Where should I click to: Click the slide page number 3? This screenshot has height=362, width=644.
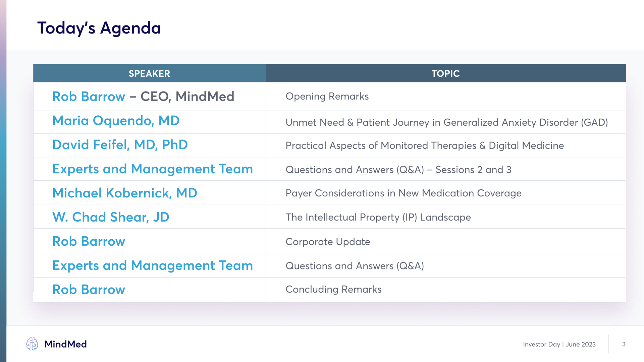pyautogui.click(x=624, y=344)
